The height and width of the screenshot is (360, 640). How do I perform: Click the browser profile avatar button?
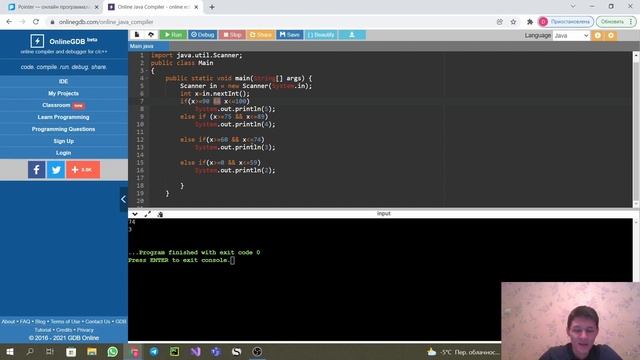pyautogui.click(x=566, y=22)
